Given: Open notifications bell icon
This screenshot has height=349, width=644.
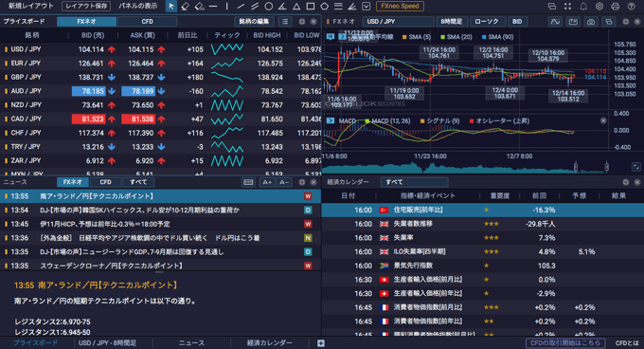Looking at the screenshot, I should coord(583,7).
